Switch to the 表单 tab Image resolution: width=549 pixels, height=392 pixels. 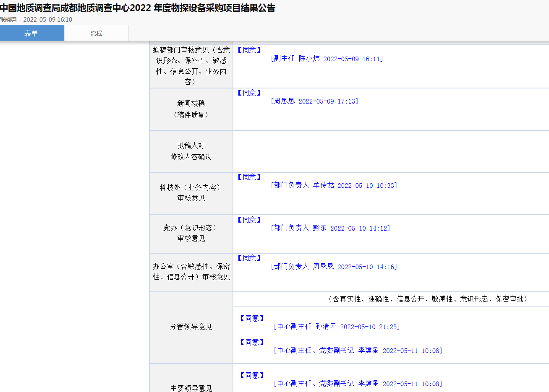31,33
